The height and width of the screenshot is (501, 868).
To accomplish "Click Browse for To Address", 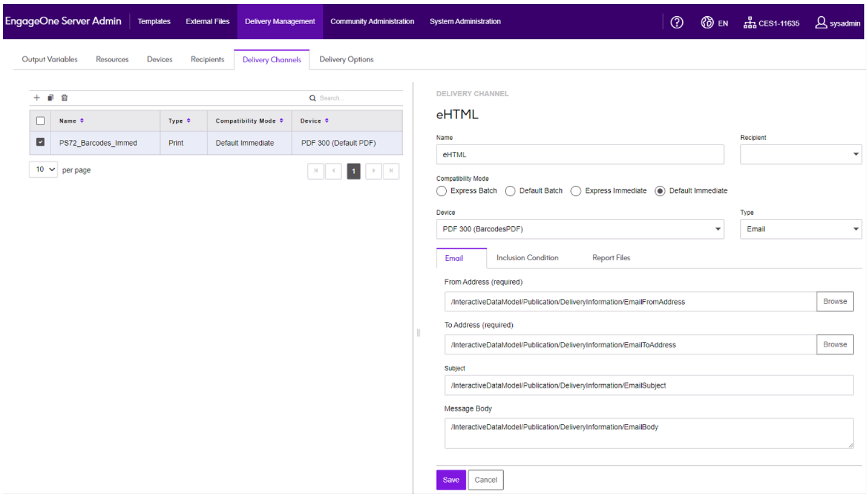I will click(835, 345).
